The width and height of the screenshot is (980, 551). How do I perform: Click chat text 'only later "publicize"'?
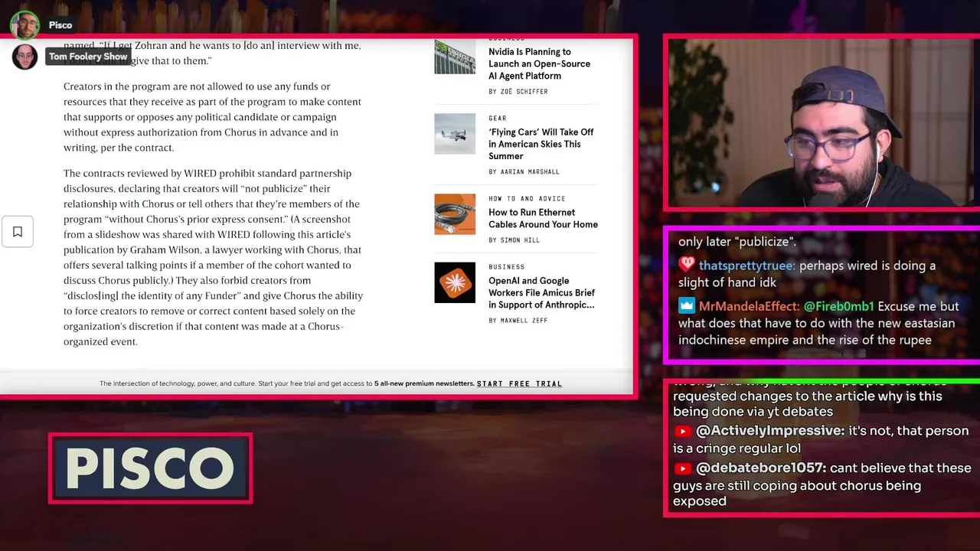[x=737, y=242]
